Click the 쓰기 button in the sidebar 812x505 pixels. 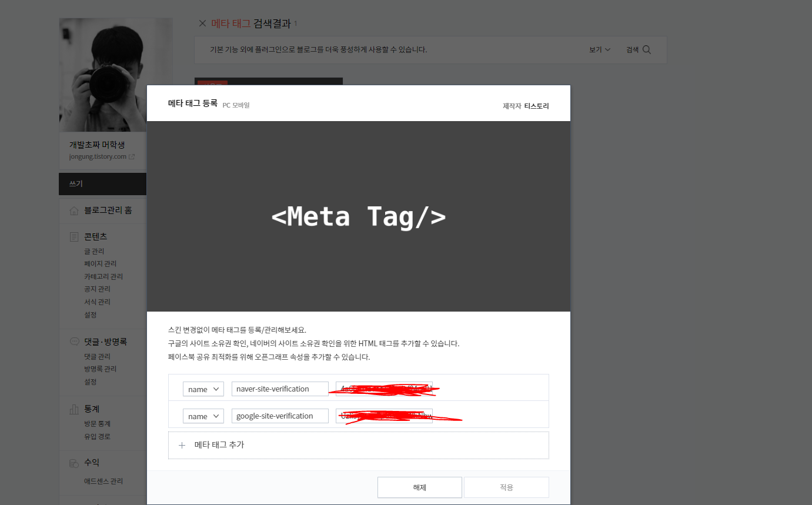[102, 184]
